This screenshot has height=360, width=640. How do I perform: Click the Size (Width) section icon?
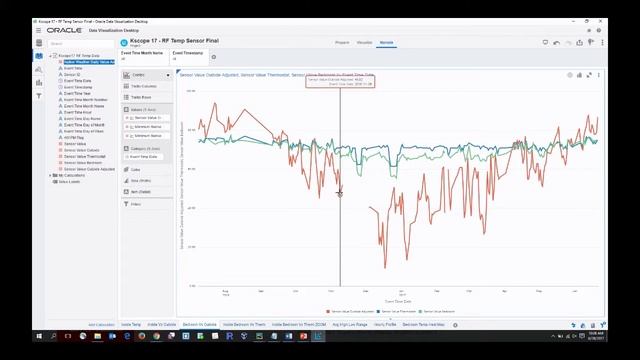coord(126,180)
